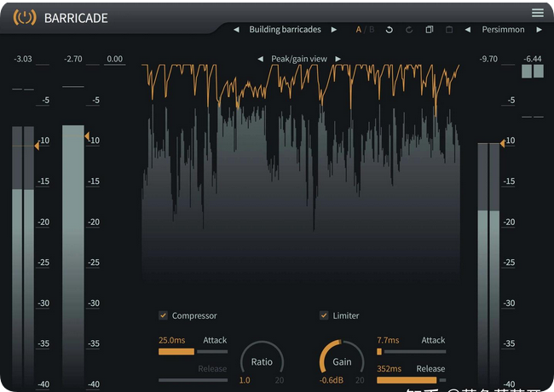Screen dimensions: 554x392
Task: Click the limiter Attack slider bar
Action: click(412, 352)
